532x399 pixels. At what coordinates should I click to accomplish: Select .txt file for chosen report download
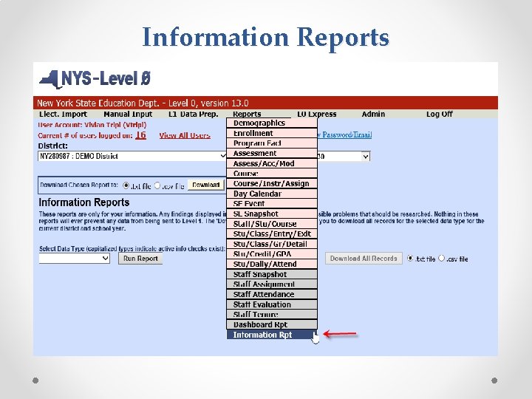coord(126,185)
